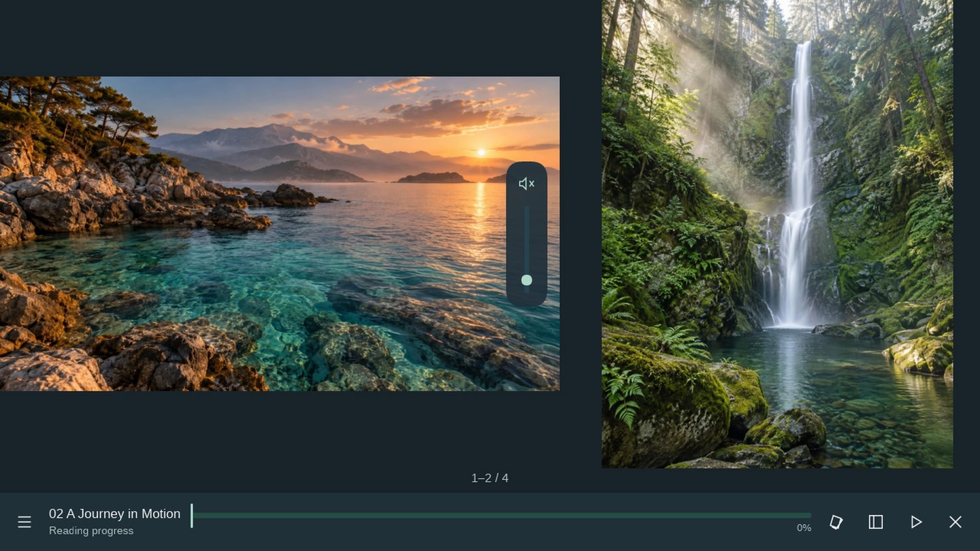Unmute audio using the muted speaker icon
Screen dimensions: 980x551
point(527,184)
